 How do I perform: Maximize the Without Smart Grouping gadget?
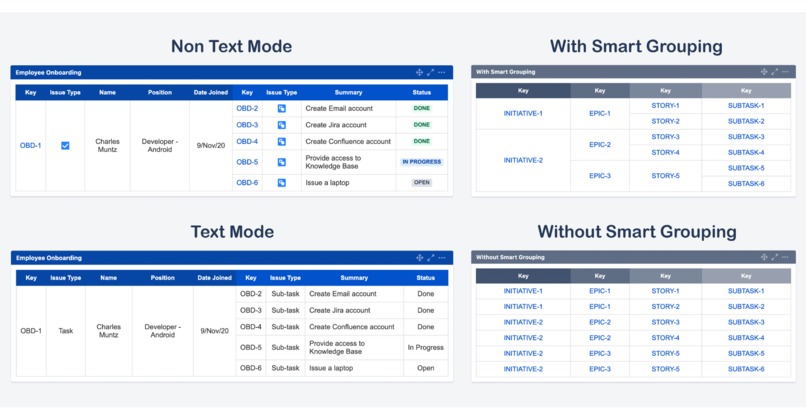[x=775, y=257]
